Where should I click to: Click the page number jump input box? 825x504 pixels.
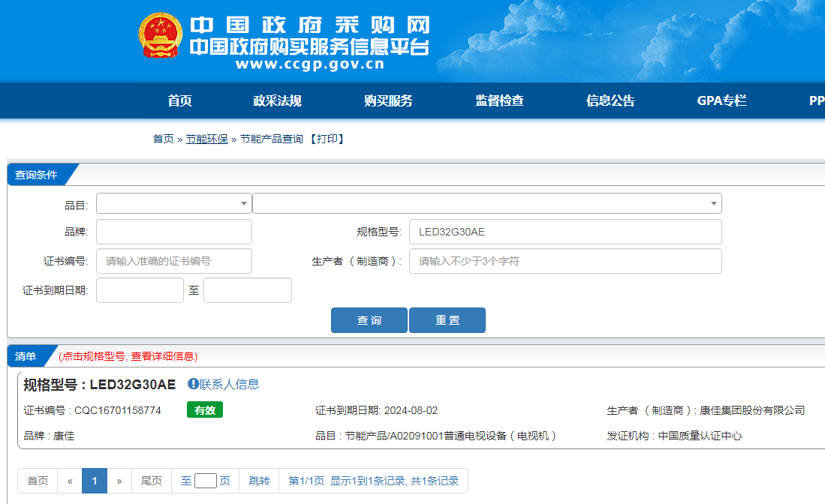pyautogui.click(x=205, y=481)
